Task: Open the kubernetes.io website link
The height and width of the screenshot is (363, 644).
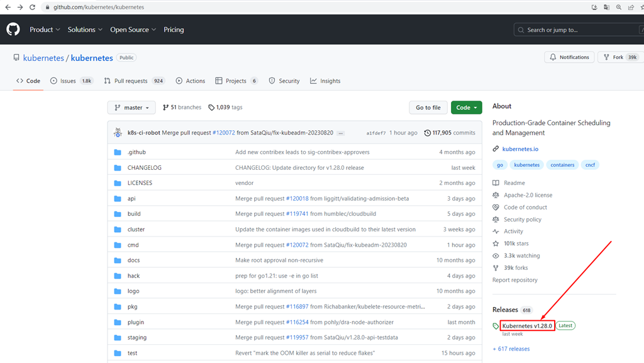Action: (520, 149)
